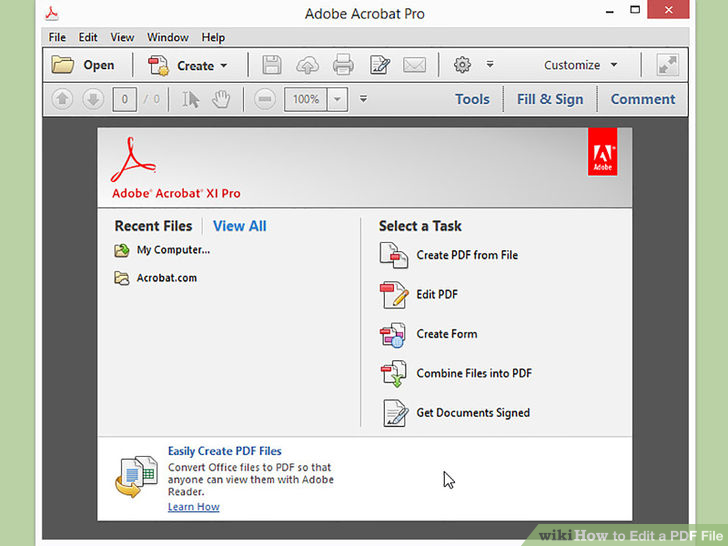The width and height of the screenshot is (728, 546).
Task: Click the Open button label
Action: point(98,65)
